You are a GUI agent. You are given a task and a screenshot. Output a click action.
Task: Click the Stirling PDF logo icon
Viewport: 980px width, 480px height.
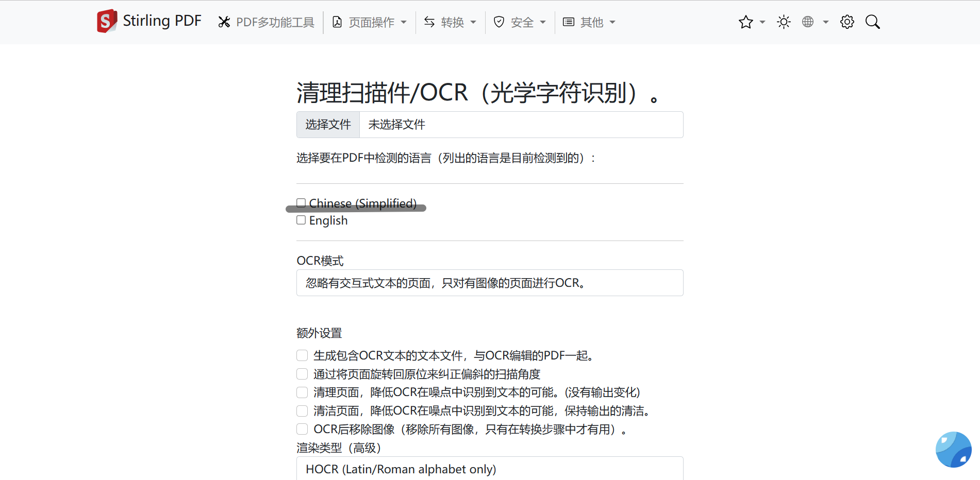point(107,21)
